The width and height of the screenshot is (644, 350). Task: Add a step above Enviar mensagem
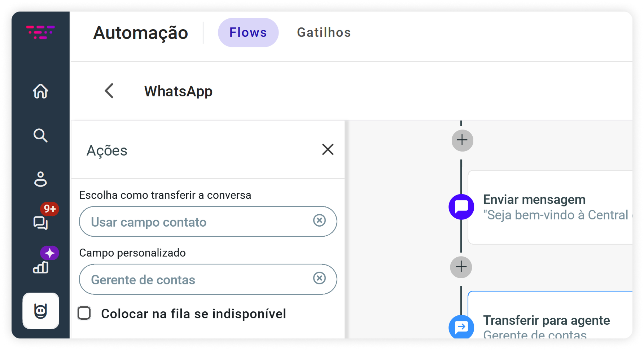tap(462, 140)
